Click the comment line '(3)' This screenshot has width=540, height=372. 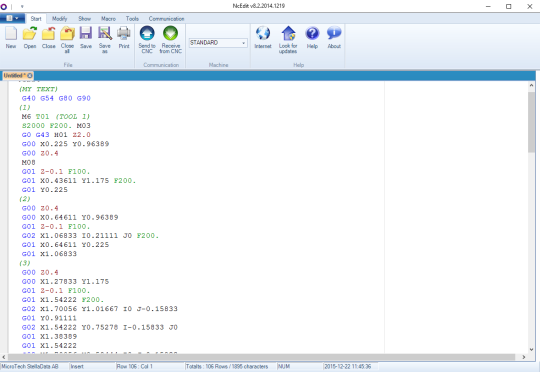click(x=25, y=263)
